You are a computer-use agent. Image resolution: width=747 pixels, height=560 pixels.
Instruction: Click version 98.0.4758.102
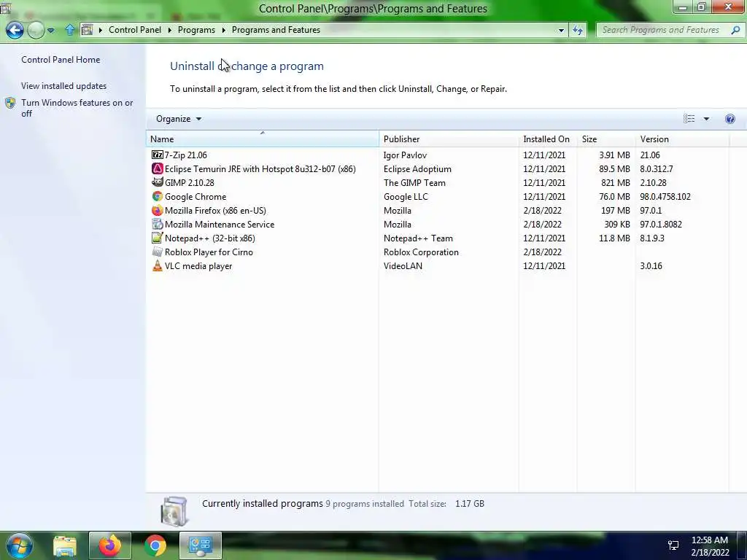pos(665,197)
